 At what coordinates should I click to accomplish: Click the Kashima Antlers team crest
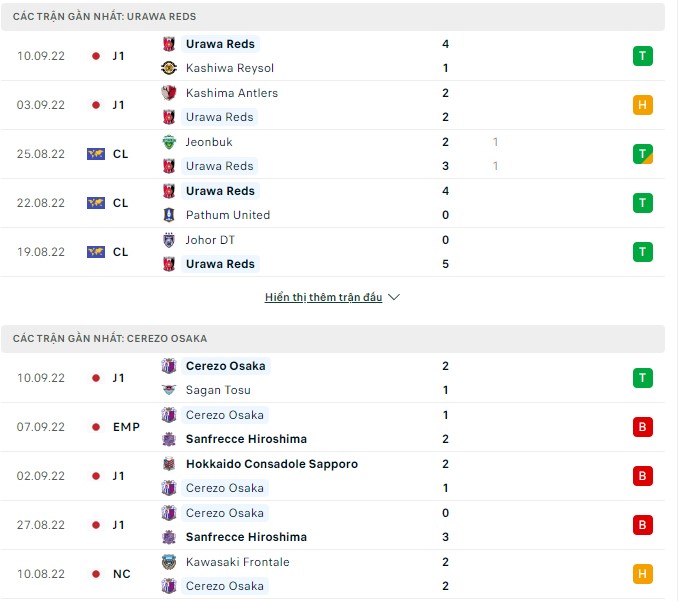click(x=169, y=93)
